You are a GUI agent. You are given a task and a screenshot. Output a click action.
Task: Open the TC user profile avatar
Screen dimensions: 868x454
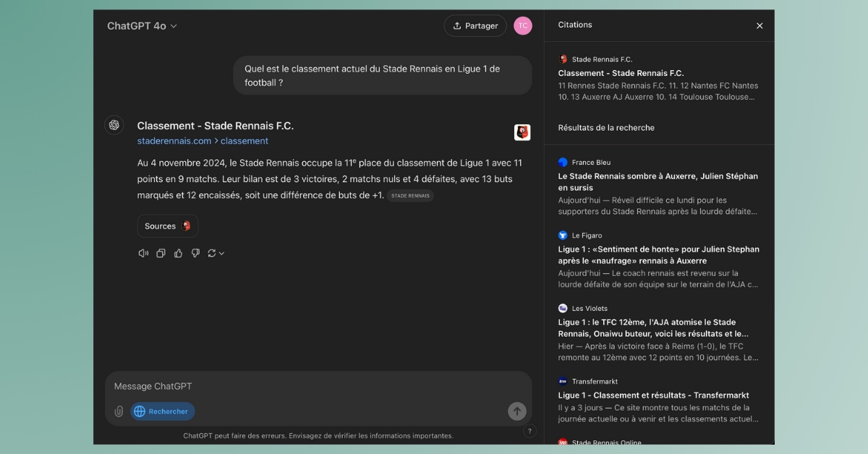coord(522,26)
